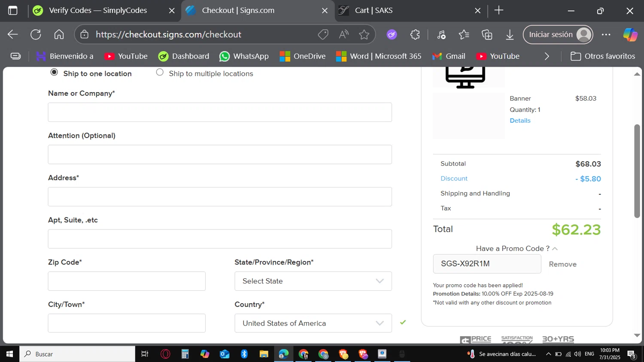Open the WhatsApp bookmark

tap(244, 56)
